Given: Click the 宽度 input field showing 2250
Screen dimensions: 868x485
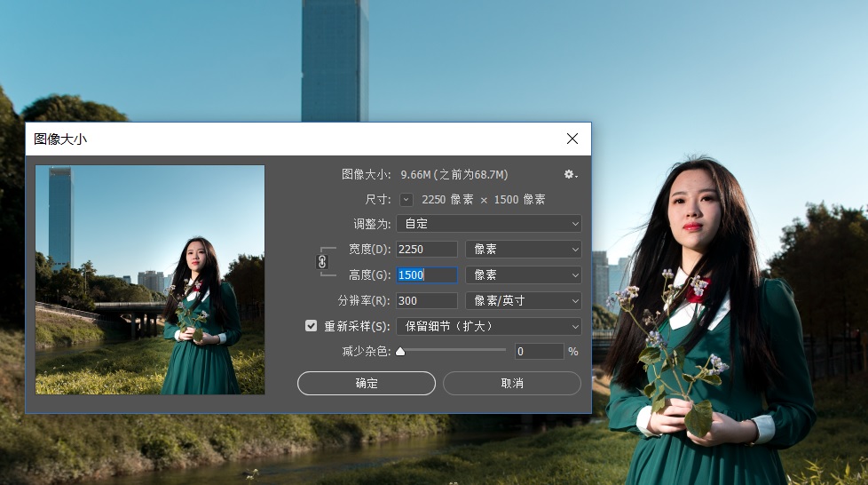Looking at the screenshot, I should point(427,250).
